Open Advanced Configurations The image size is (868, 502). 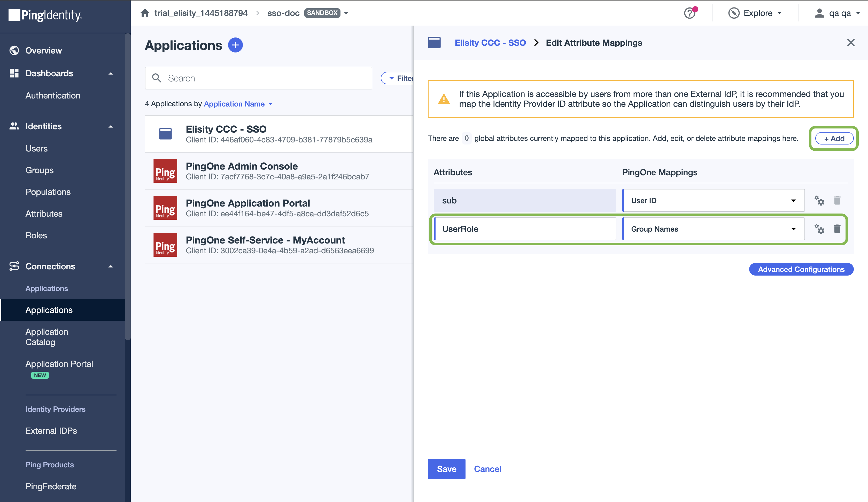tap(801, 269)
